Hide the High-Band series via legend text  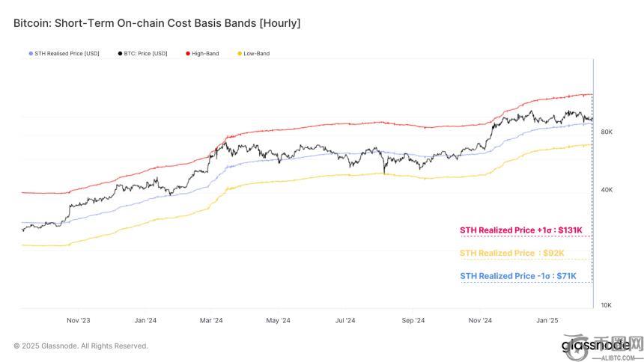[x=205, y=54]
